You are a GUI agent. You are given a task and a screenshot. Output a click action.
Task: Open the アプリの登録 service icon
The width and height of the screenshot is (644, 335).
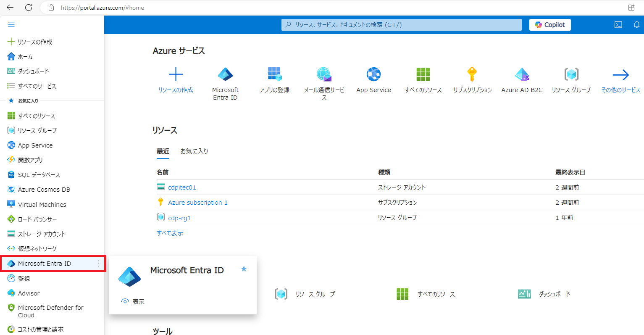coord(275,74)
